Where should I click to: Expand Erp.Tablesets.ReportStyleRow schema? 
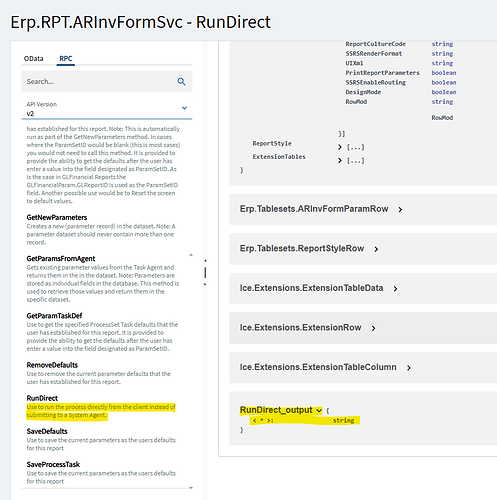pyautogui.click(x=376, y=249)
